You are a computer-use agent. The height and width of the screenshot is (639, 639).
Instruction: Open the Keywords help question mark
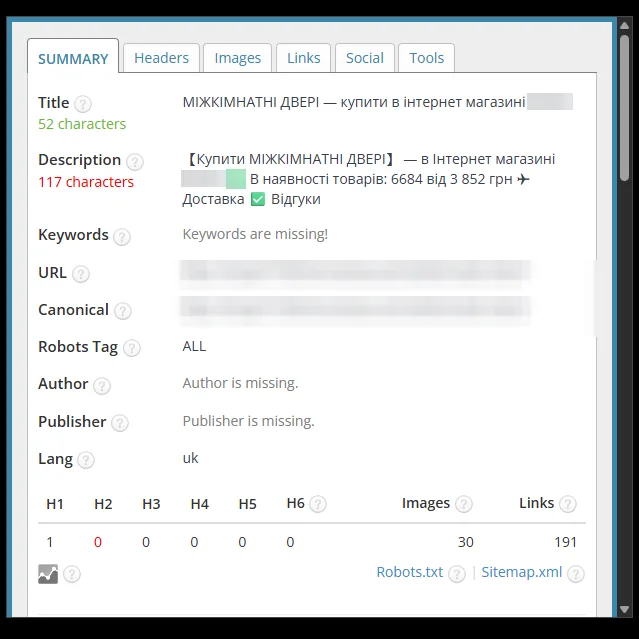122,237
